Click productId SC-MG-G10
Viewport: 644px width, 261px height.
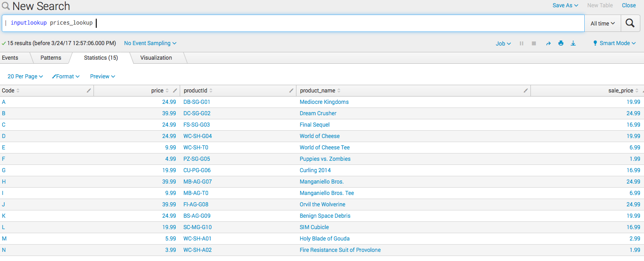[x=197, y=227]
